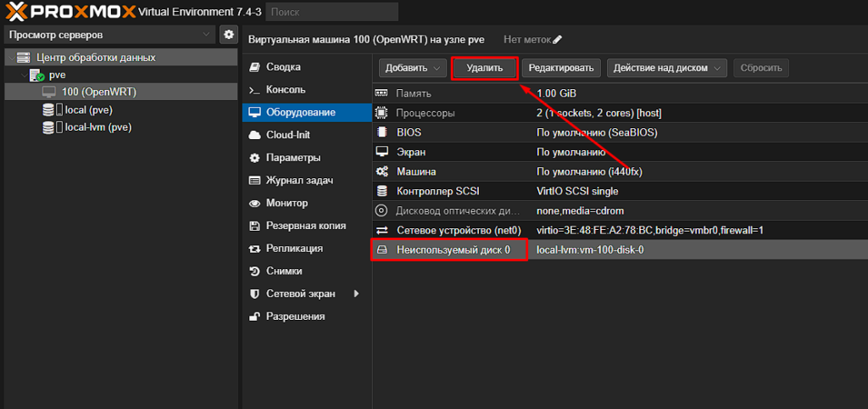
Task: Click 'local-lvm:vm-100-disk-0' value
Action: [590, 250]
